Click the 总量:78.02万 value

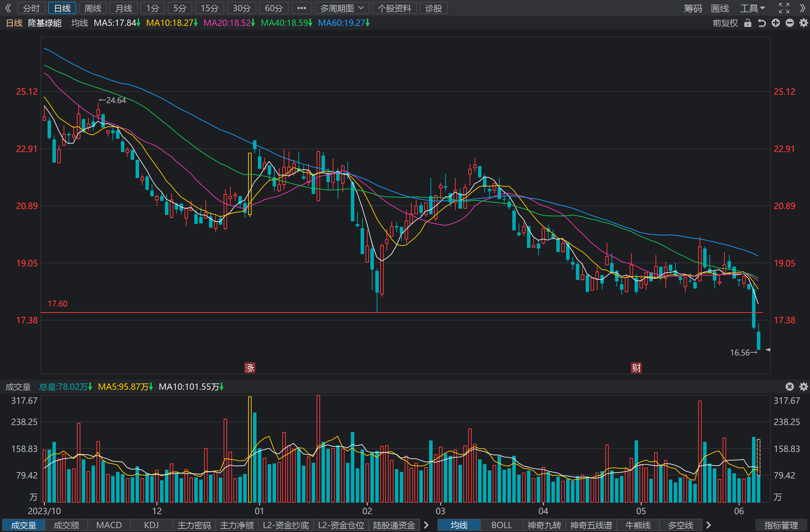pos(66,387)
